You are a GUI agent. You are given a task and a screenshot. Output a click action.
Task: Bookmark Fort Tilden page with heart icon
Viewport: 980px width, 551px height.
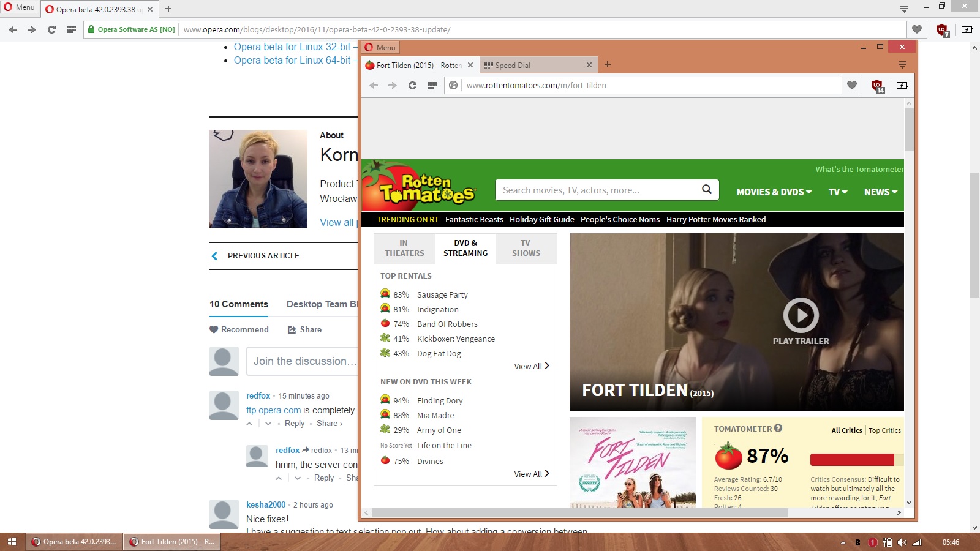coord(852,85)
